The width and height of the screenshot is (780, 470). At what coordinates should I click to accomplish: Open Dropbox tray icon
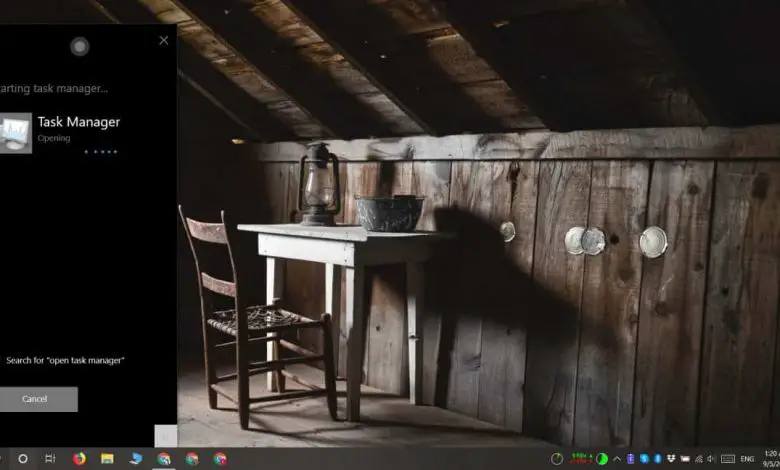pos(671,459)
